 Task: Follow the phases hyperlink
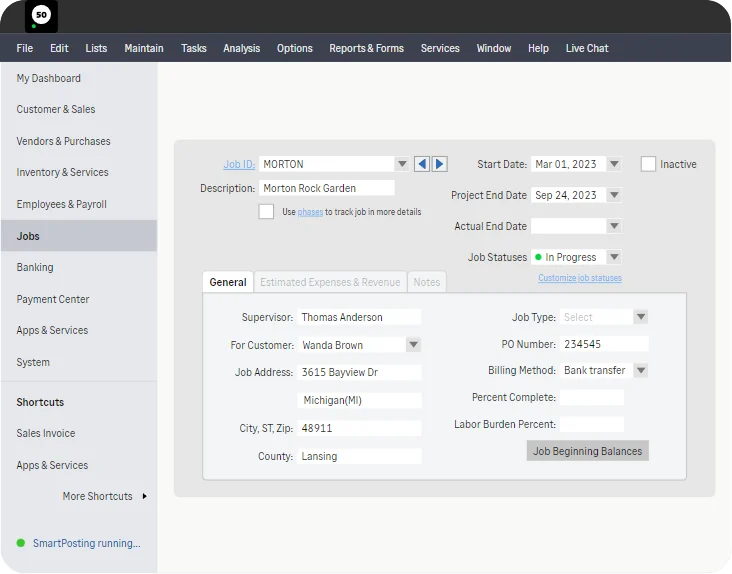pyautogui.click(x=310, y=212)
